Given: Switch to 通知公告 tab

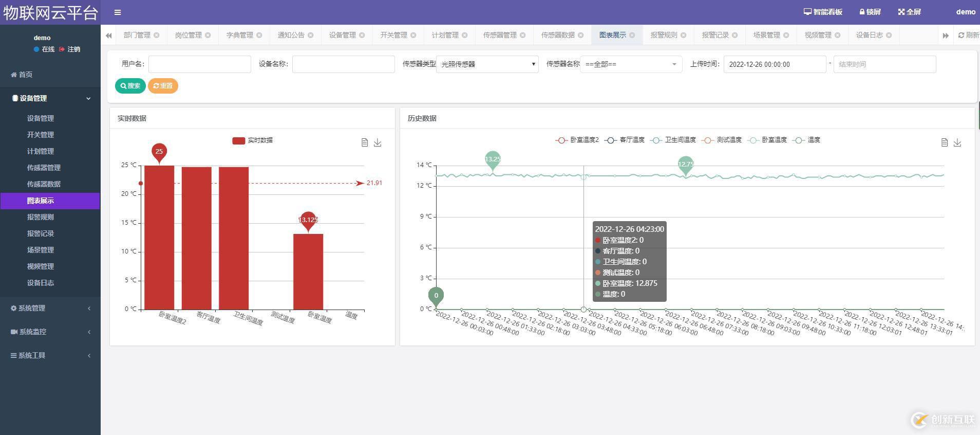Looking at the screenshot, I should coord(291,35).
